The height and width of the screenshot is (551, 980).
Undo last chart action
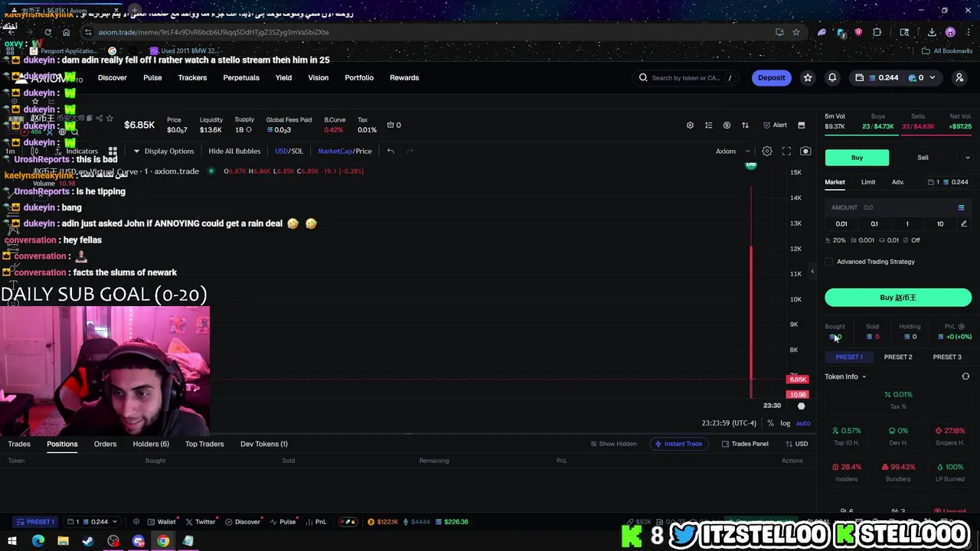(390, 151)
